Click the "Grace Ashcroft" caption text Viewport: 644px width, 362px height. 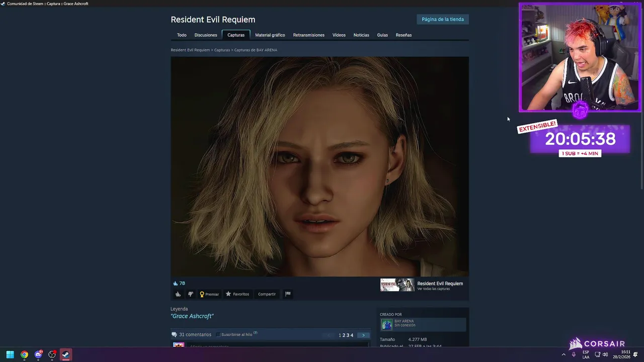[192, 316]
